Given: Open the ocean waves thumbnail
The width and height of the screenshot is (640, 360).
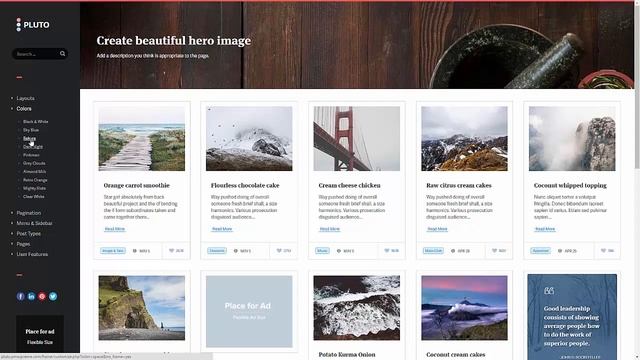Looking at the screenshot, I should [x=357, y=308].
